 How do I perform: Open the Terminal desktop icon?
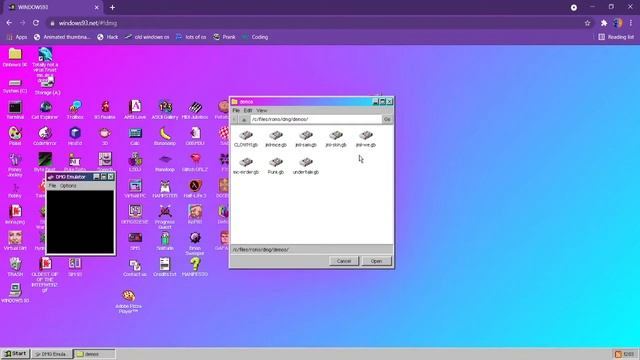point(15,110)
